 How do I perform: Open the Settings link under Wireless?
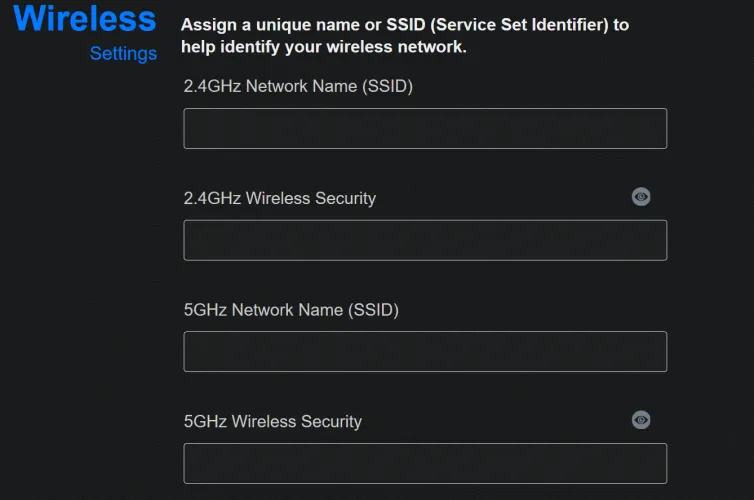(123, 54)
